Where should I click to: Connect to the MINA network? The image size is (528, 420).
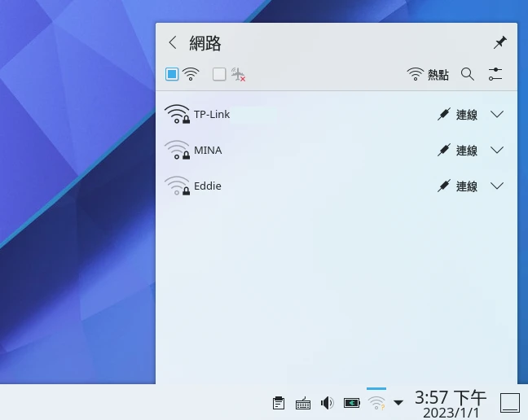(457, 151)
